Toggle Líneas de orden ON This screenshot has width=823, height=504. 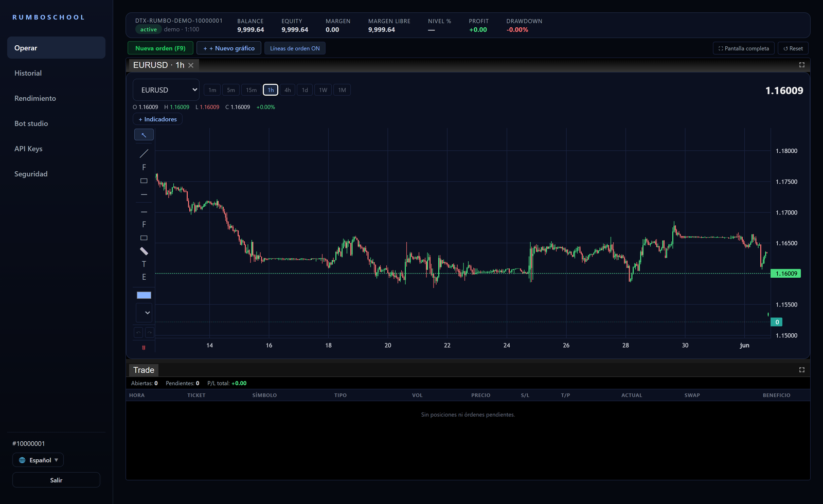[295, 48]
